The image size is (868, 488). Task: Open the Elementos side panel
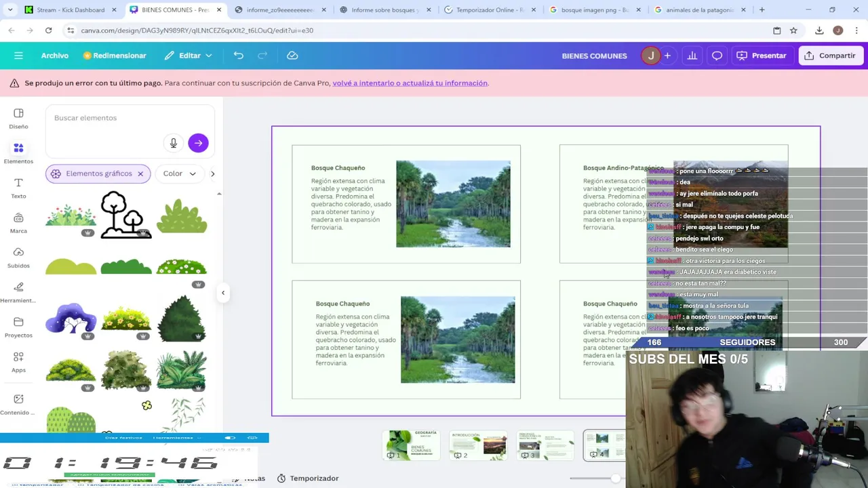coord(18,152)
